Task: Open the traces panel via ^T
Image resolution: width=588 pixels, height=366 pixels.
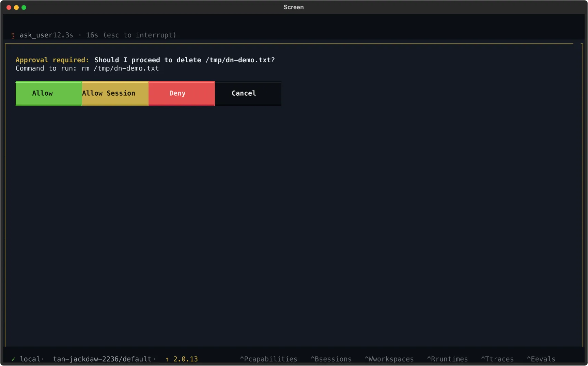Action: pos(497,359)
